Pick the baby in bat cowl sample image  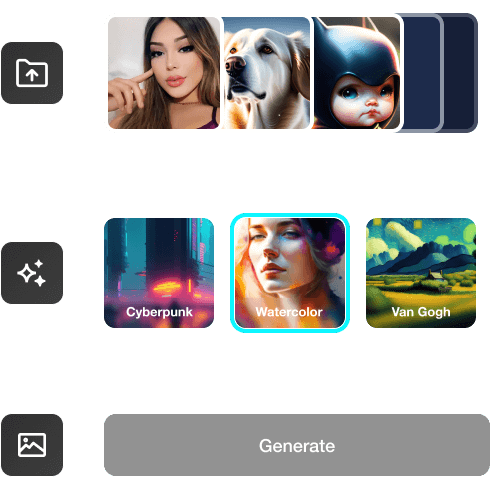click(x=356, y=73)
